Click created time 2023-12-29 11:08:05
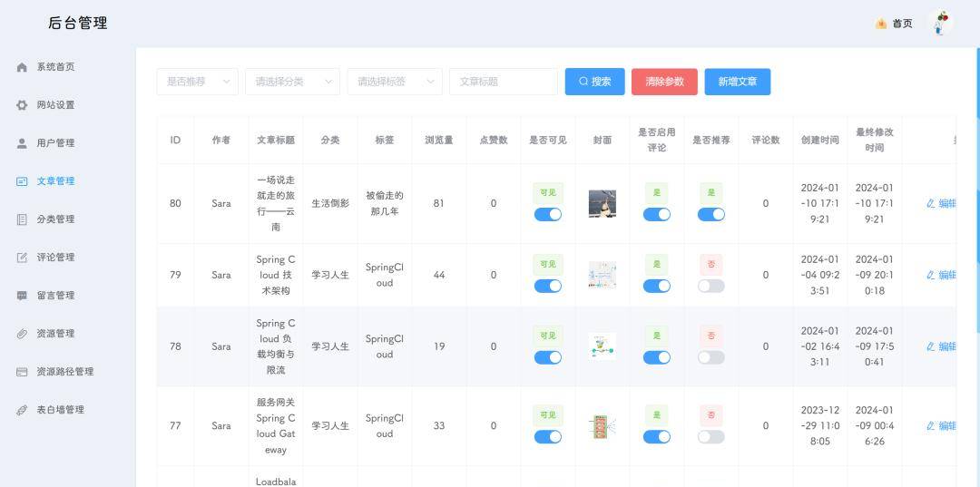 tap(820, 426)
